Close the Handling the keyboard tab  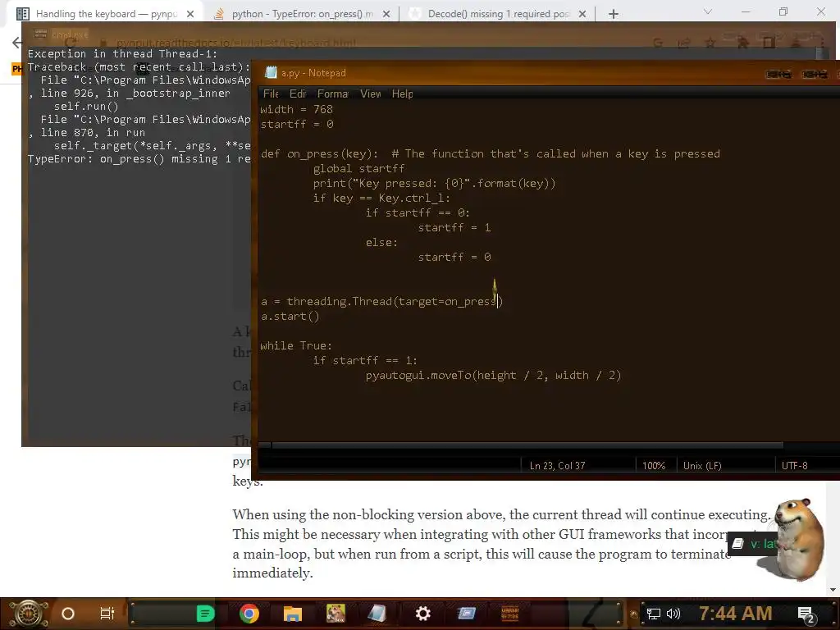pyautogui.click(x=190, y=14)
